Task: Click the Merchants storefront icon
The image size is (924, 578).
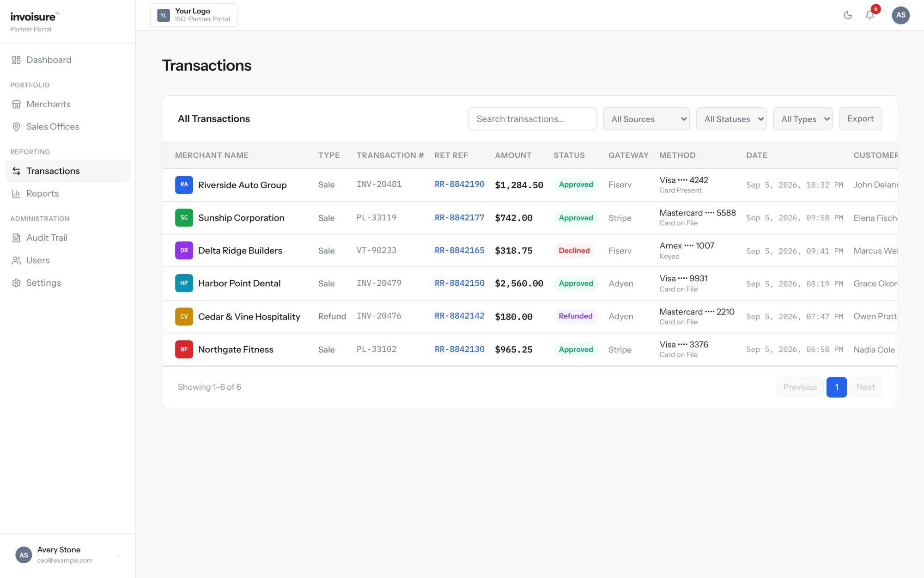Action: point(16,105)
